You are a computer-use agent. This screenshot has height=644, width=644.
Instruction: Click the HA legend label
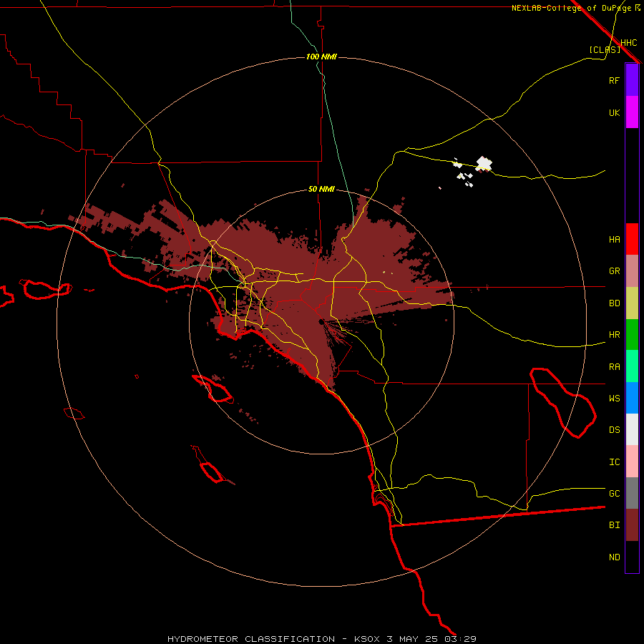pyautogui.click(x=614, y=239)
